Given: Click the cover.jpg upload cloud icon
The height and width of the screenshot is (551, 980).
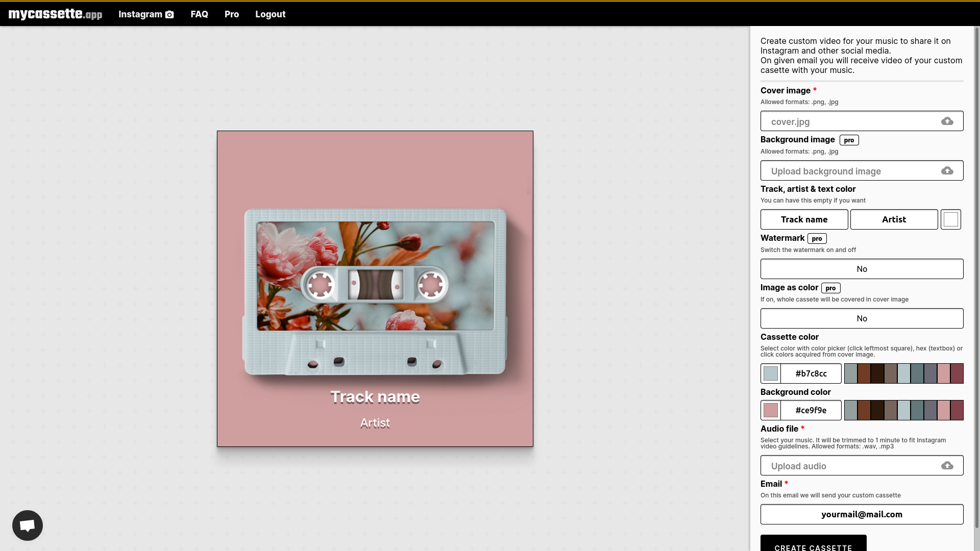Looking at the screenshot, I should click(947, 121).
